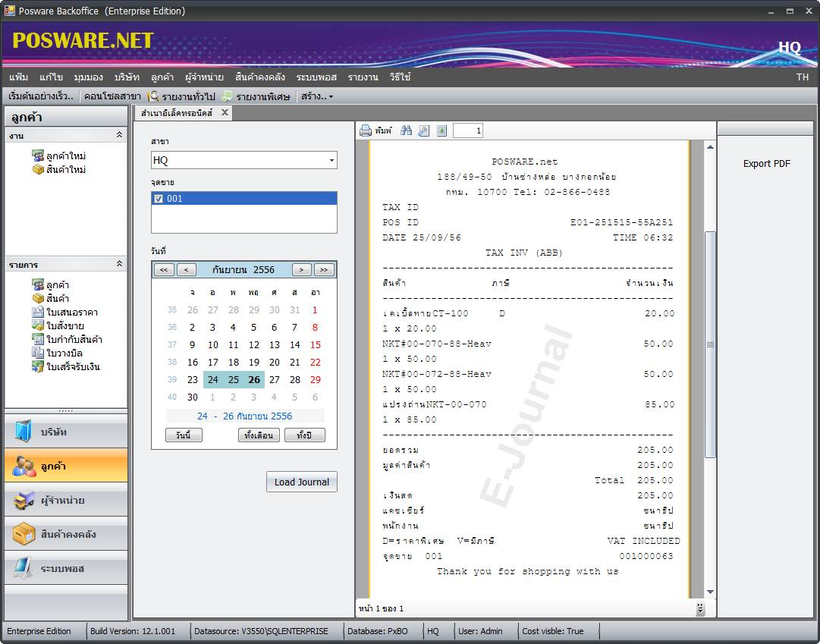
Task: Open ใบกำกับสินค้า list item
Action: click(x=67, y=340)
